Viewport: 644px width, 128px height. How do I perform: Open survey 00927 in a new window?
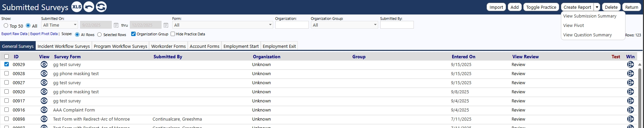pos(631,83)
